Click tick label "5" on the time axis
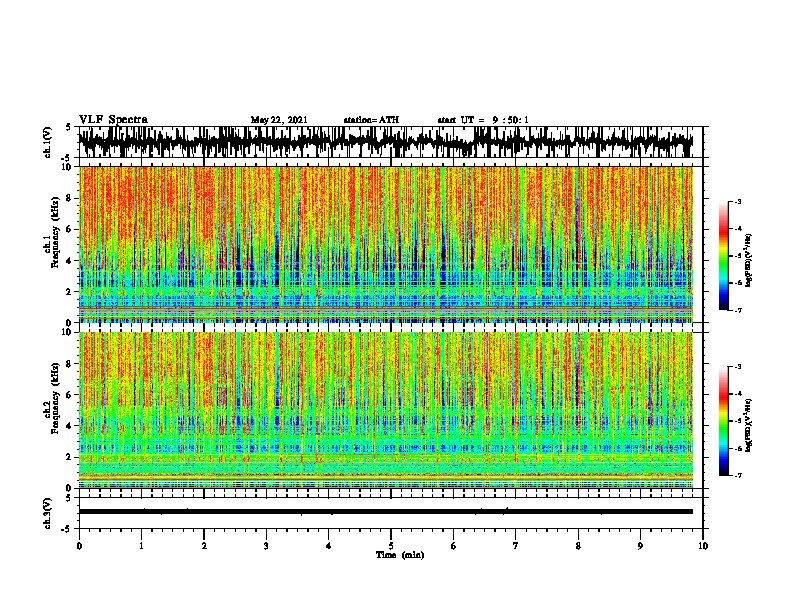 [x=391, y=546]
